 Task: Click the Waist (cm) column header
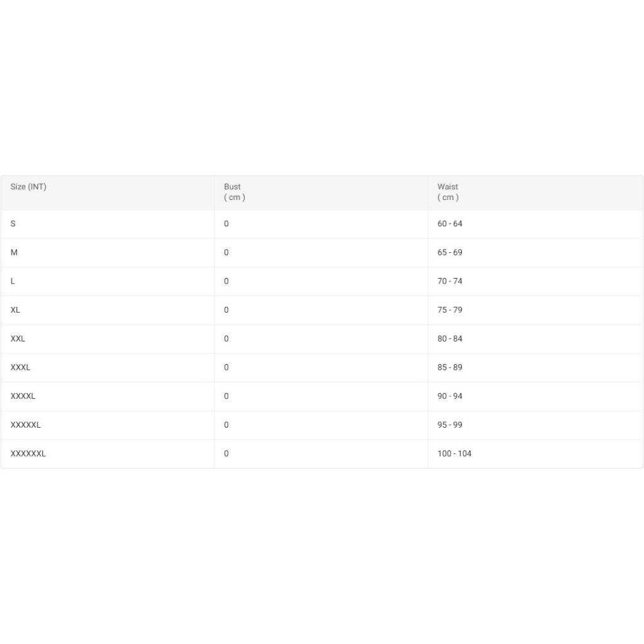click(x=448, y=192)
